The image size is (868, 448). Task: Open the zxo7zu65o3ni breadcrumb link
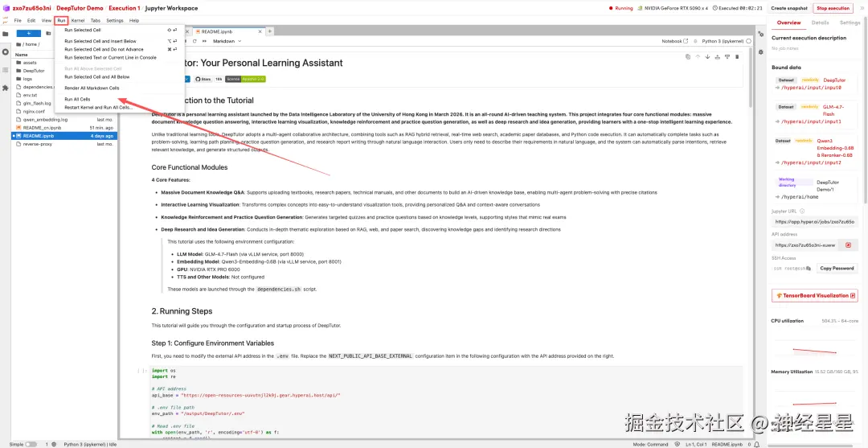(31, 8)
